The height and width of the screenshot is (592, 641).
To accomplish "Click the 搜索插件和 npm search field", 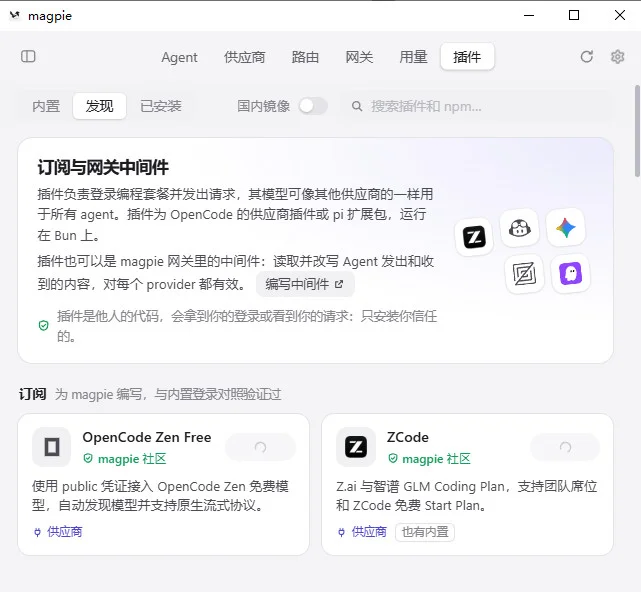I will click(478, 106).
